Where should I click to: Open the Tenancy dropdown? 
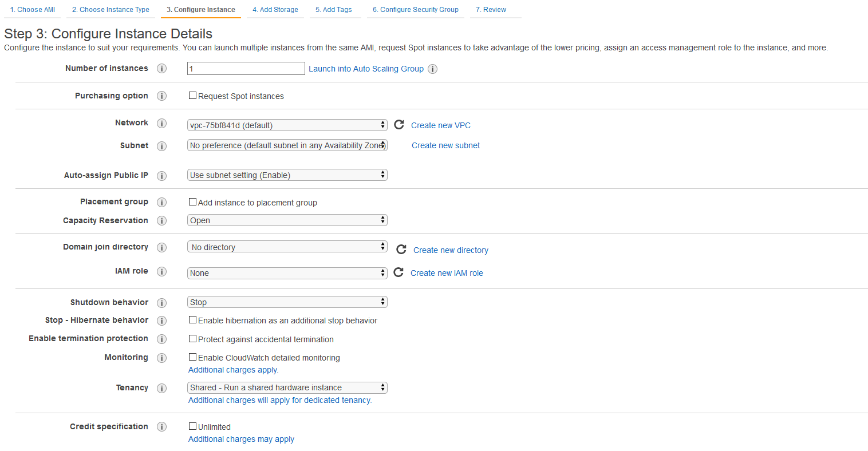coord(287,387)
